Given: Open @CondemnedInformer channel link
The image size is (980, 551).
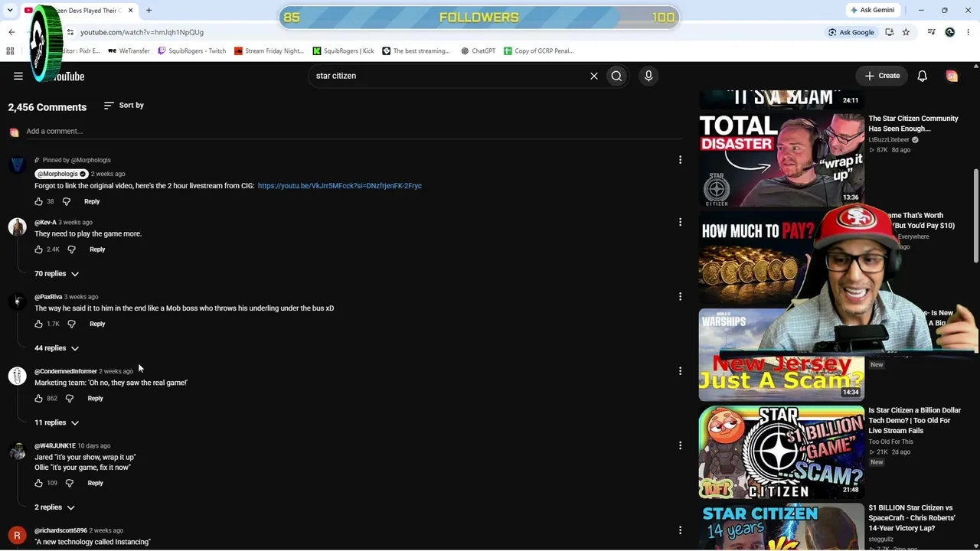Looking at the screenshot, I should [66, 371].
